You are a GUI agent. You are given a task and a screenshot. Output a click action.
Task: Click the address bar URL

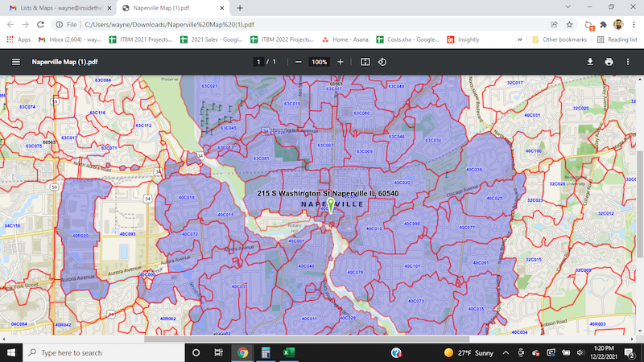coord(169,25)
